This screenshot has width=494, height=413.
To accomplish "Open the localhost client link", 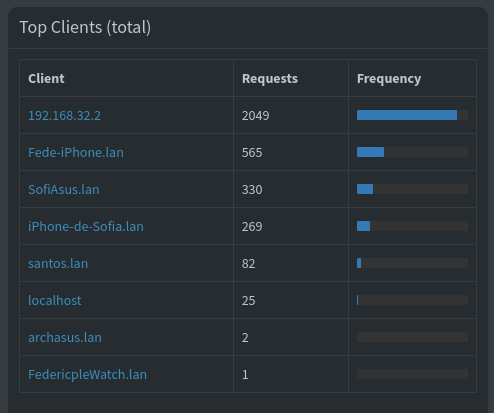I will pos(55,300).
